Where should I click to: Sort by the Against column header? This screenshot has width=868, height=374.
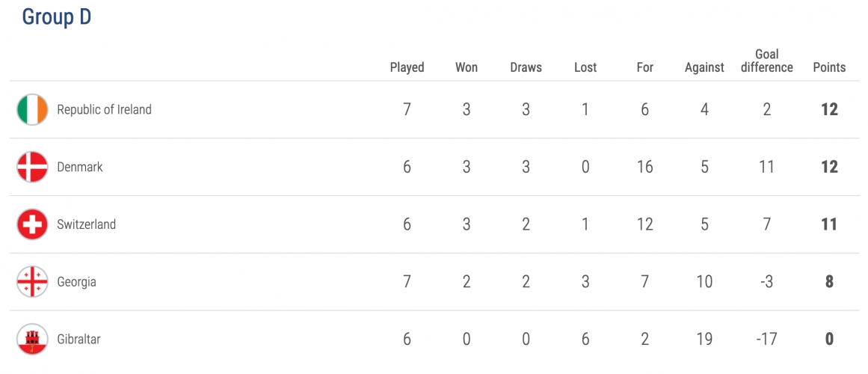(x=704, y=67)
